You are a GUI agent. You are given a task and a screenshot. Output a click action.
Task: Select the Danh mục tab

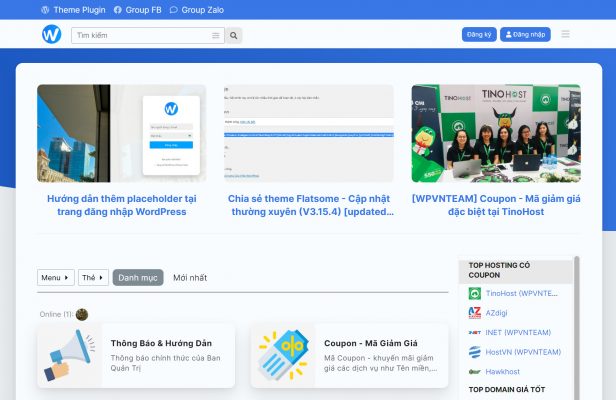tap(138, 277)
